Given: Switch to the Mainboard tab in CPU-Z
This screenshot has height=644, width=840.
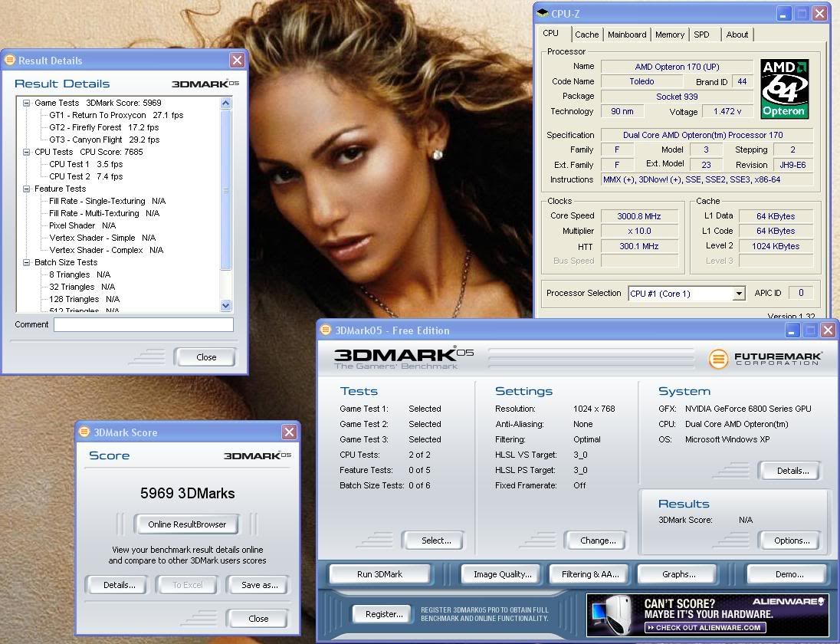Looking at the screenshot, I should coord(627,34).
